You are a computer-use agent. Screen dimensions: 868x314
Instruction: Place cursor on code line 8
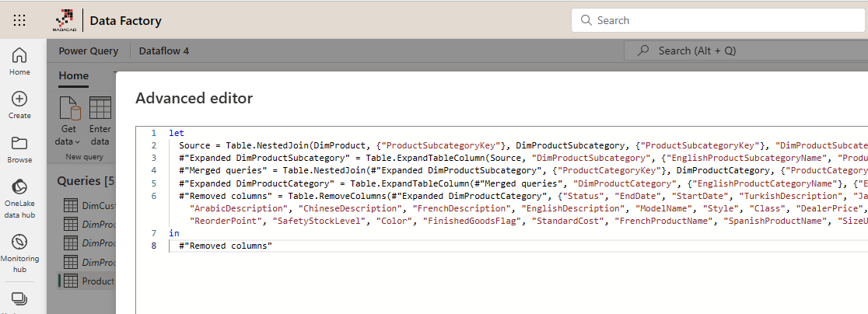[226, 246]
